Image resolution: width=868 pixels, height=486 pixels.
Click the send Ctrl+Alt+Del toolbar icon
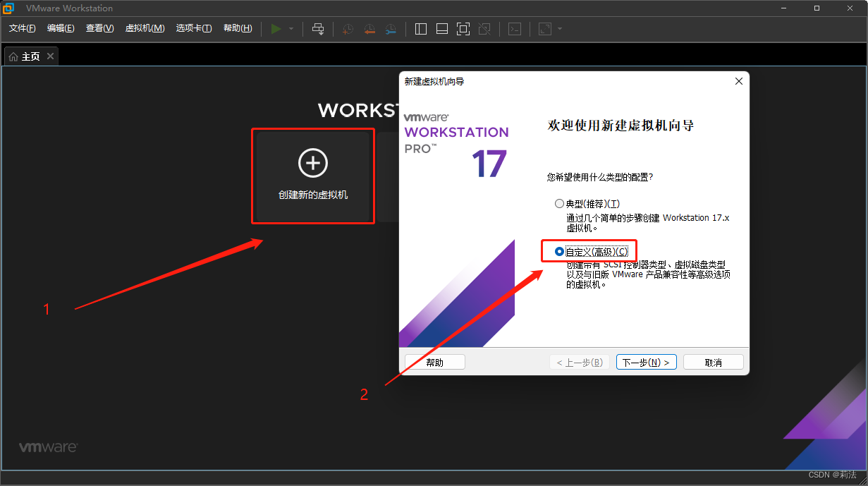(318, 29)
